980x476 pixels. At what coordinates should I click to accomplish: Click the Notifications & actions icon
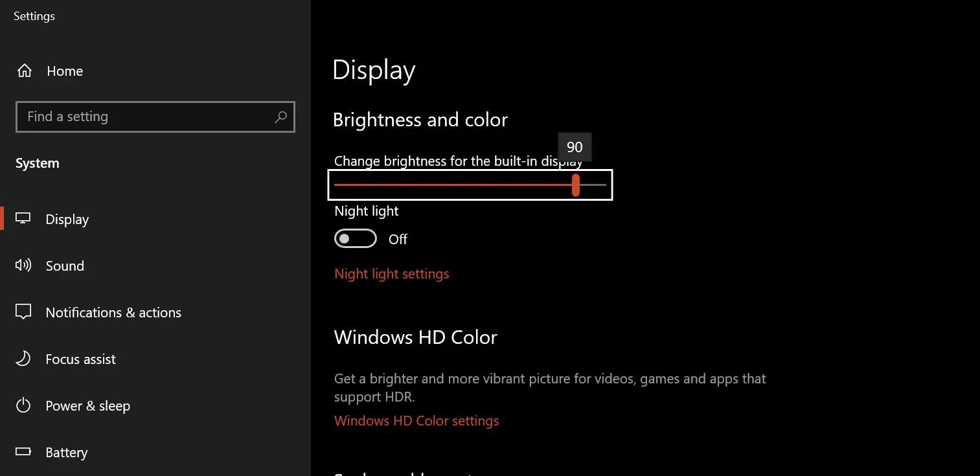23,312
